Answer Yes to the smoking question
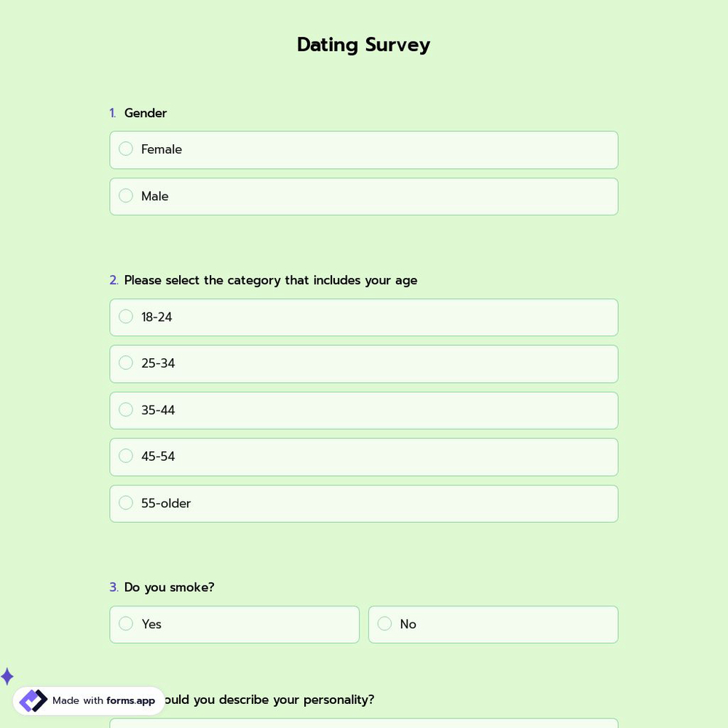 [126, 623]
